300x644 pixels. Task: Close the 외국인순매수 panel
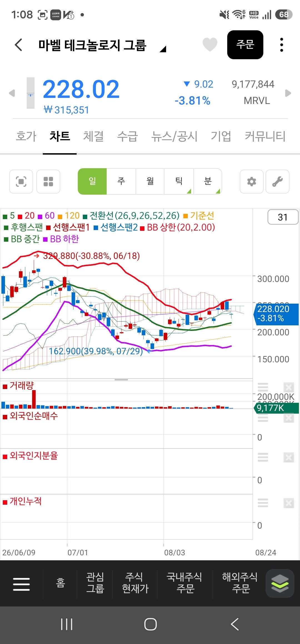[289, 418]
